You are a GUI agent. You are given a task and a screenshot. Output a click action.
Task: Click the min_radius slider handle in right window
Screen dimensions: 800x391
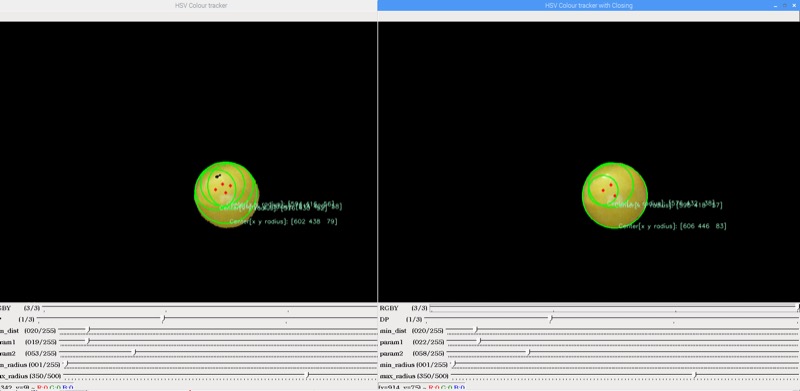pos(454,364)
